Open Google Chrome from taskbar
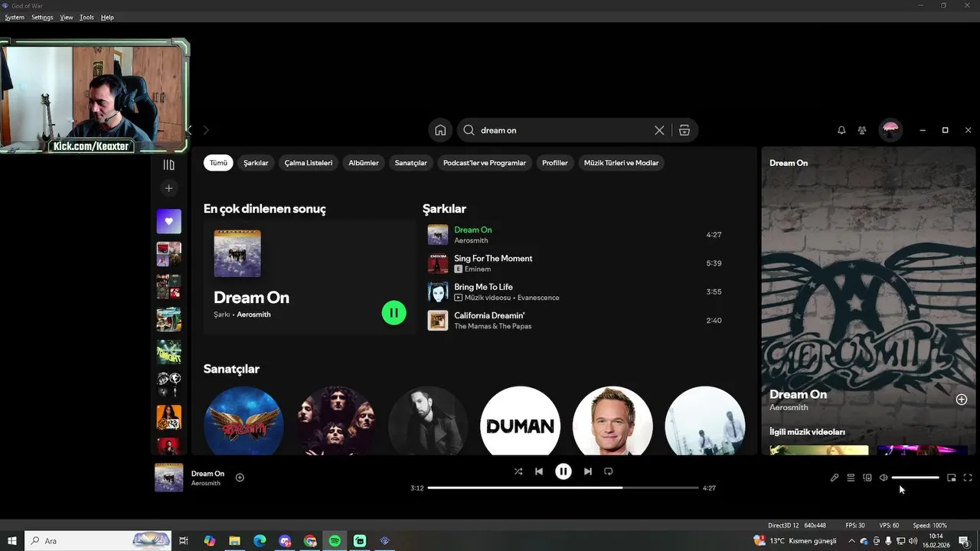Image resolution: width=980 pixels, height=551 pixels. click(x=309, y=541)
